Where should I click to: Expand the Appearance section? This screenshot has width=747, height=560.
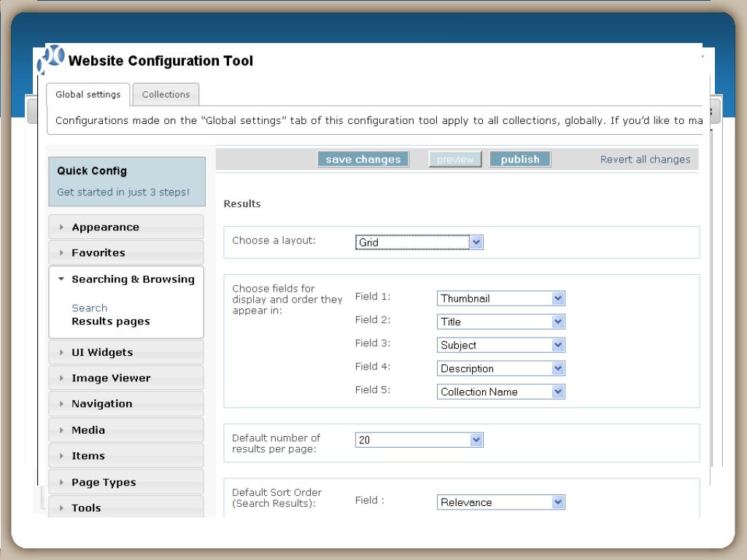pyautogui.click(x=105, y=227)
